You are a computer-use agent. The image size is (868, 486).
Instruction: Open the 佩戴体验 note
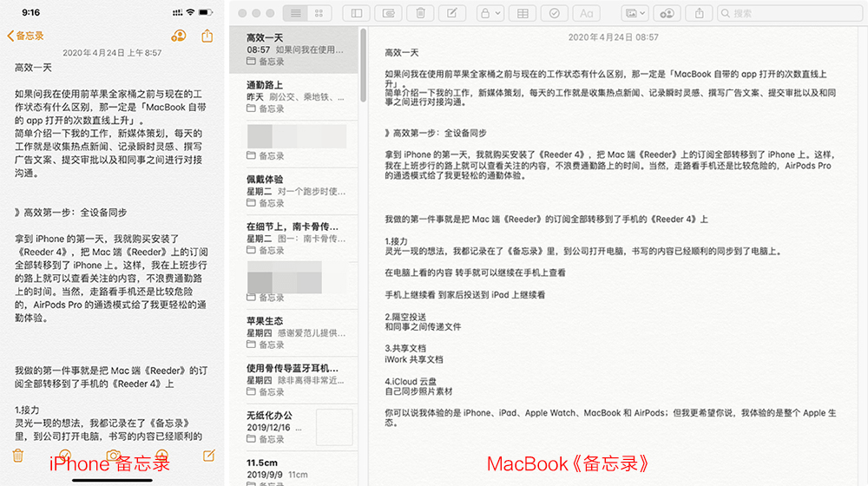(294, 191)
